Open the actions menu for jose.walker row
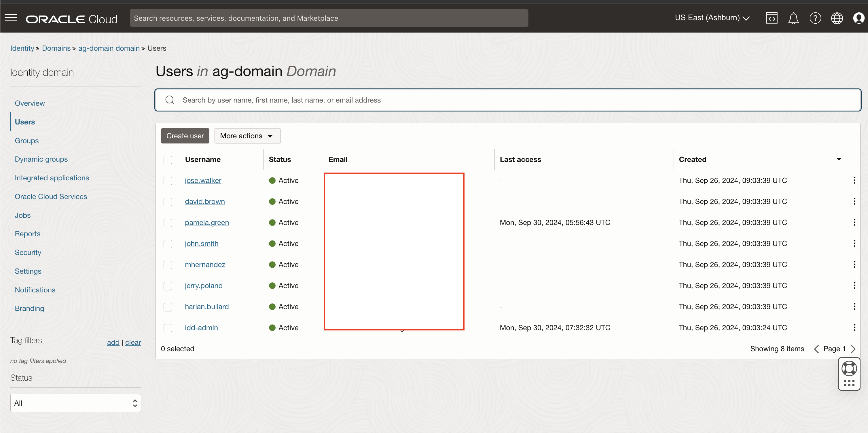868x433 pixels. 854,180
